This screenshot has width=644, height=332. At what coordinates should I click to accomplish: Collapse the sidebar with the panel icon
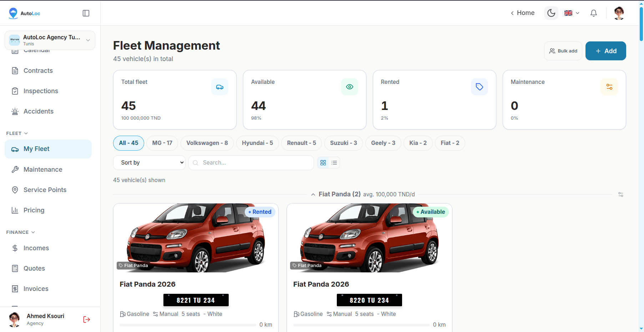point(86,13)
